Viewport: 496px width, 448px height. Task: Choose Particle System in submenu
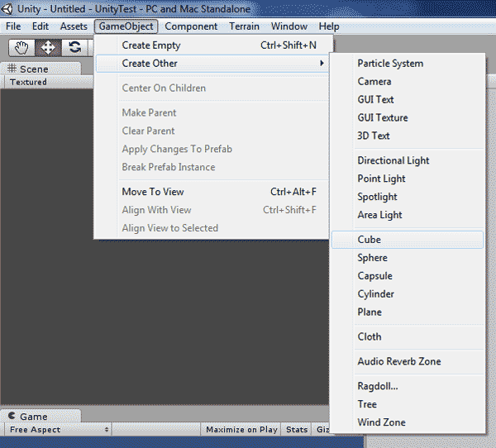click(x=390, y=64)
